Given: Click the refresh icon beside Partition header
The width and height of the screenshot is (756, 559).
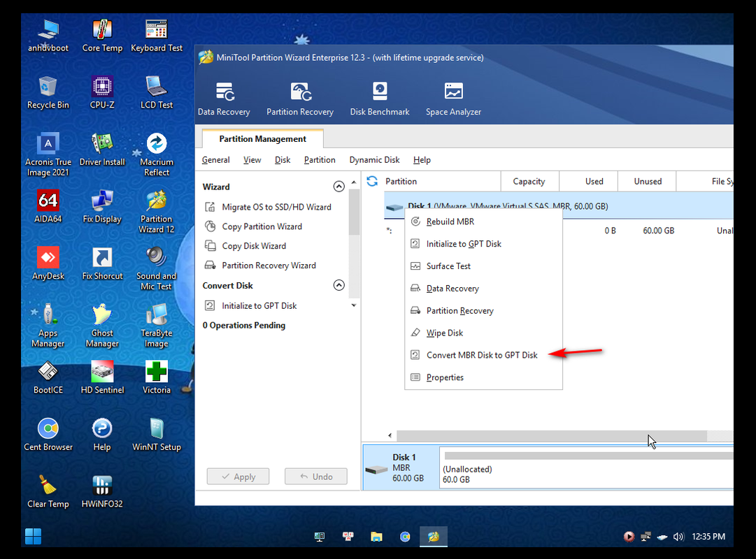Looking at the screenshot, I should coord(372,181).
